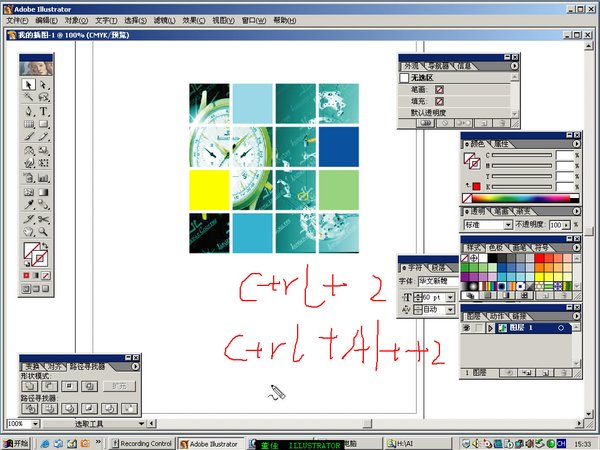Open the opacity 100 slider arrow

coord(566,225)
